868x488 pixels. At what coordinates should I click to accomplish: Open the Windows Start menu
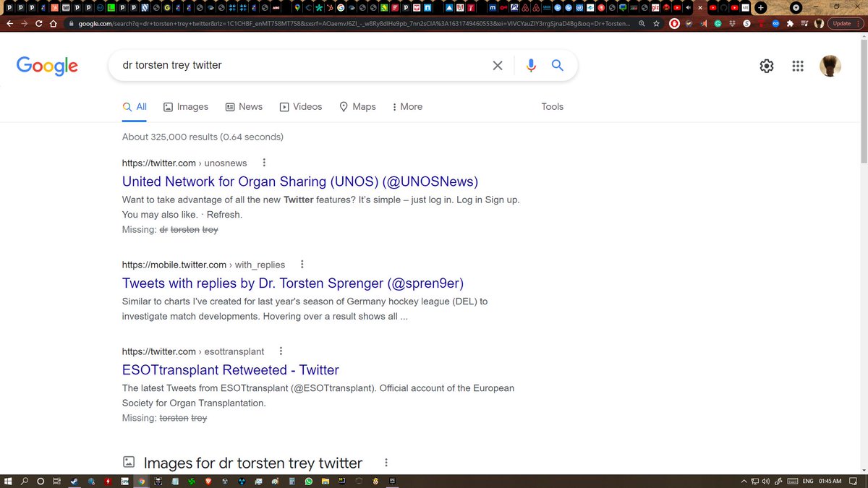(7, 481)
